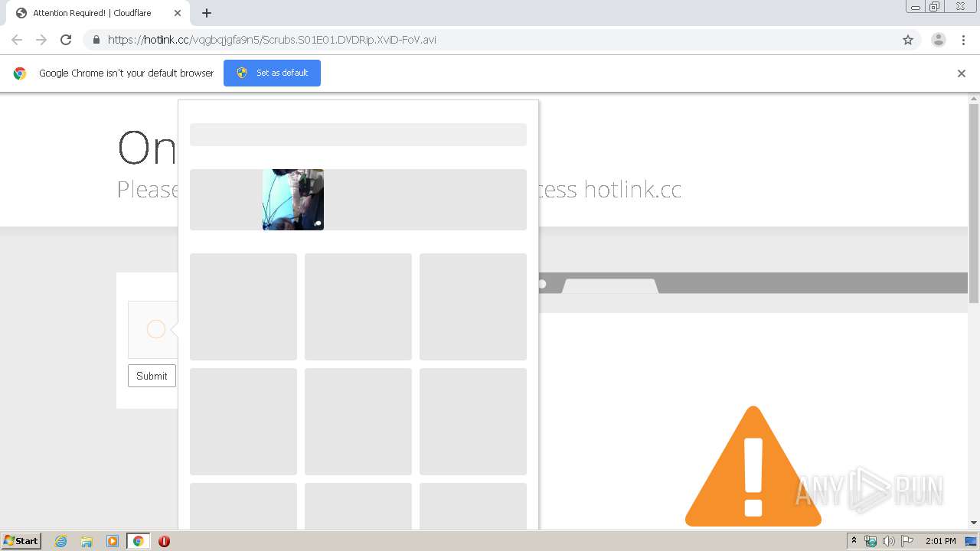Dismiss the default browser notification bar
The height and width of the screenshot is (551, 980).
tap(962, 73)
